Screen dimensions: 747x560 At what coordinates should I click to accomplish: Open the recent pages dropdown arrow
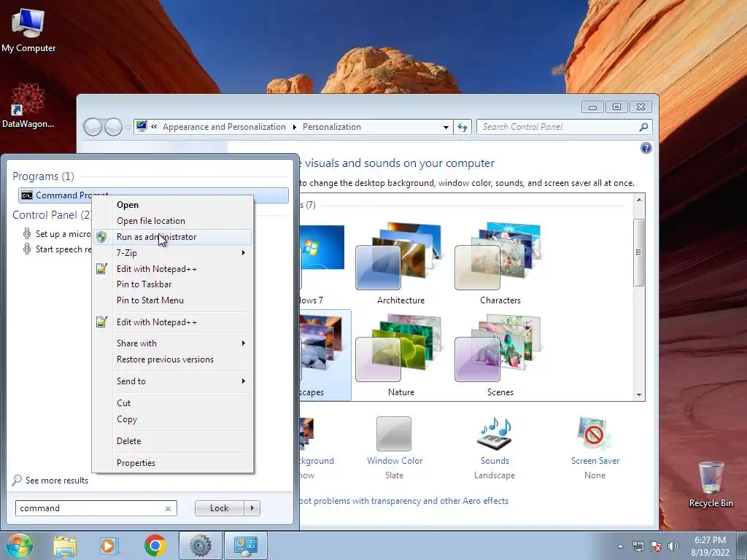pos(128,127)
